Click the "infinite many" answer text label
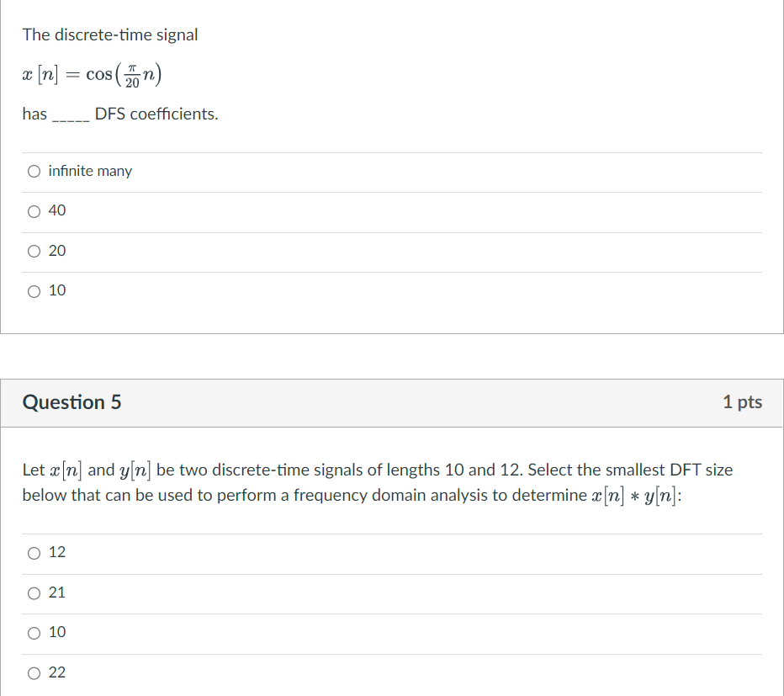Viewport: 784px width, 696px height. pyautogui.click(x=90, y=171)
